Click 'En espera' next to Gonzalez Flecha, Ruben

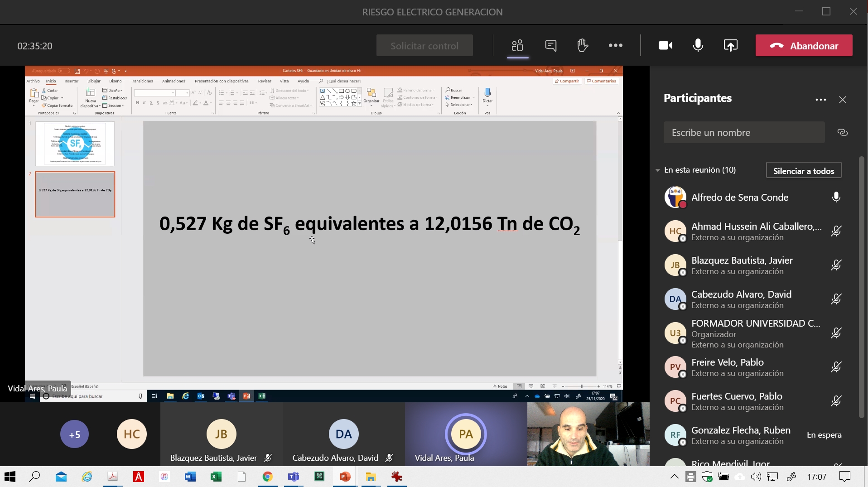[824, 435]
